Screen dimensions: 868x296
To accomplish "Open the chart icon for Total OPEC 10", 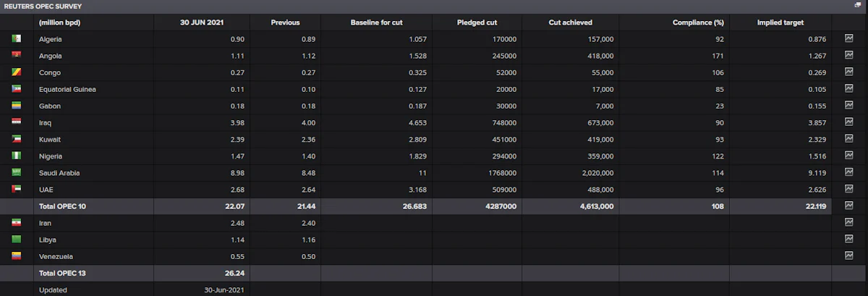I will coord(848,206).
